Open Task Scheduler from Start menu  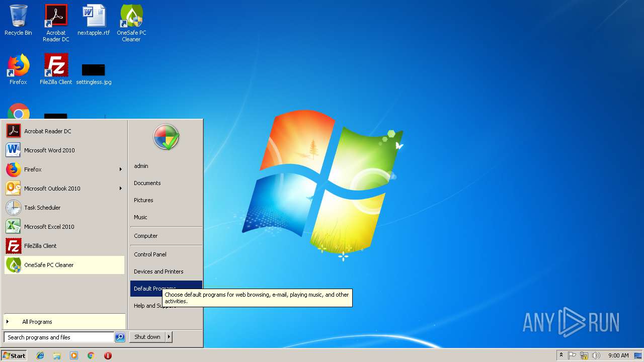pyautogui.click(x=64, y=208)
